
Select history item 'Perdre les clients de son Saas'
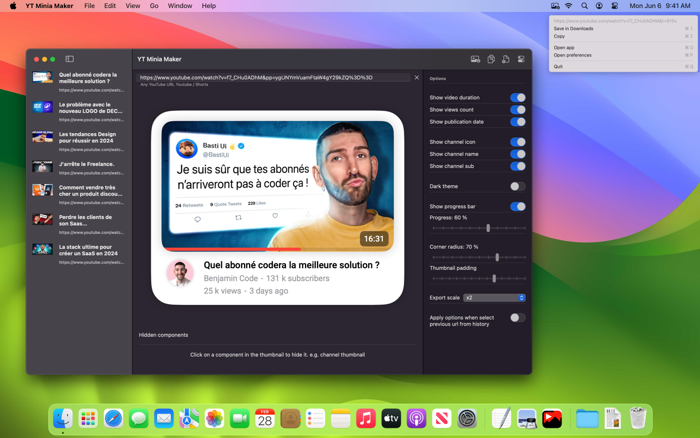pyautogui.click(x=79, y=224)
